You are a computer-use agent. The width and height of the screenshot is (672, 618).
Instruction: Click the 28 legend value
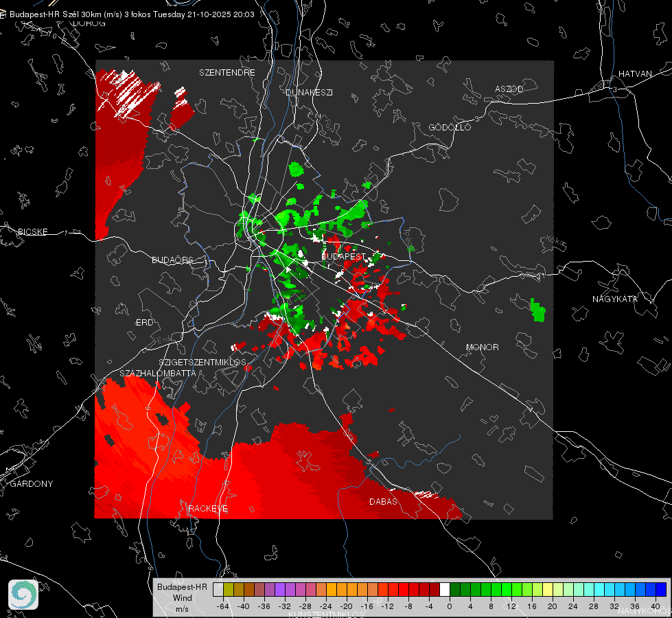click(594, 606)
